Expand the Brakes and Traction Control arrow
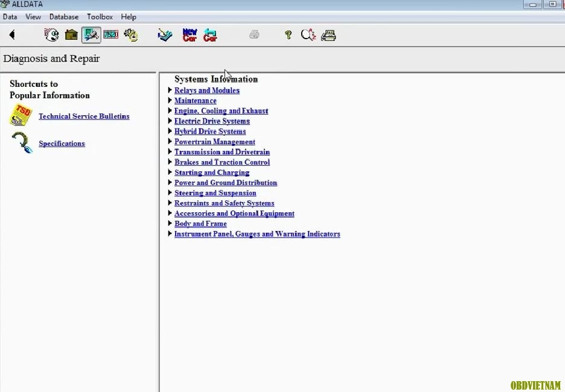This screenshot has height=392, width=565. tap(170, 162)
